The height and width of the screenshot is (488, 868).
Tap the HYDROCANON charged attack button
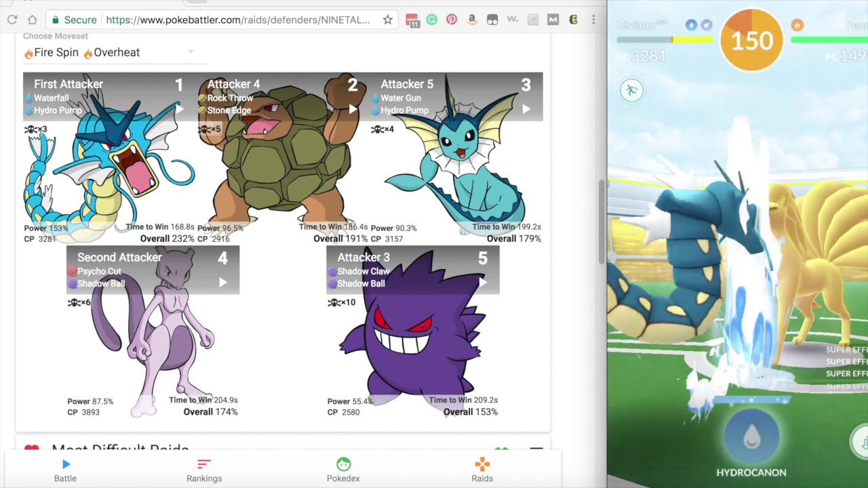coord(751,438)
